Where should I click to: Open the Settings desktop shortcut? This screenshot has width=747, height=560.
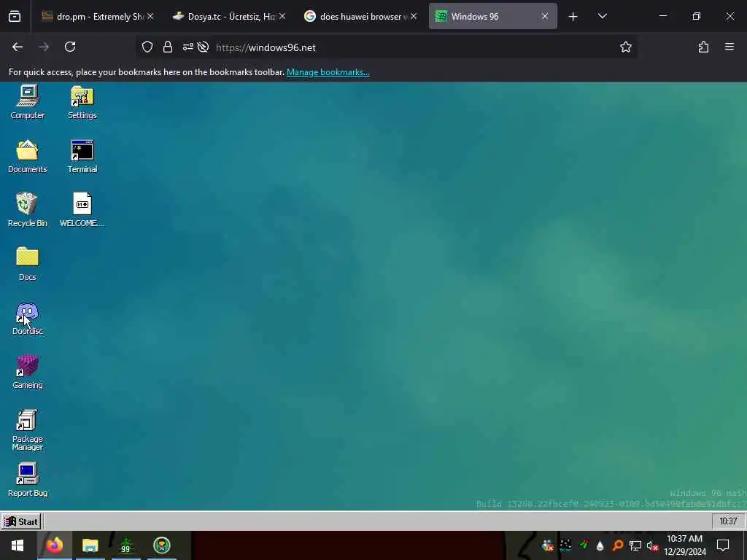[82, 102]
